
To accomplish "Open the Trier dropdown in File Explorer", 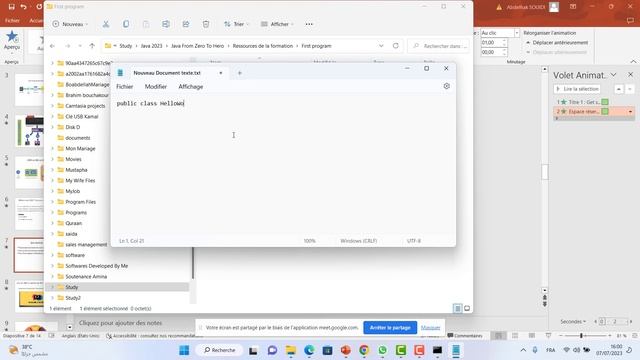I will click(x=236, y=24).
